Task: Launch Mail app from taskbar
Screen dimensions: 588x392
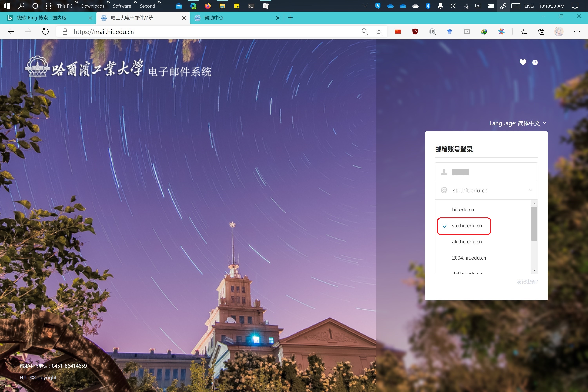Action: [x=179, y=6]
